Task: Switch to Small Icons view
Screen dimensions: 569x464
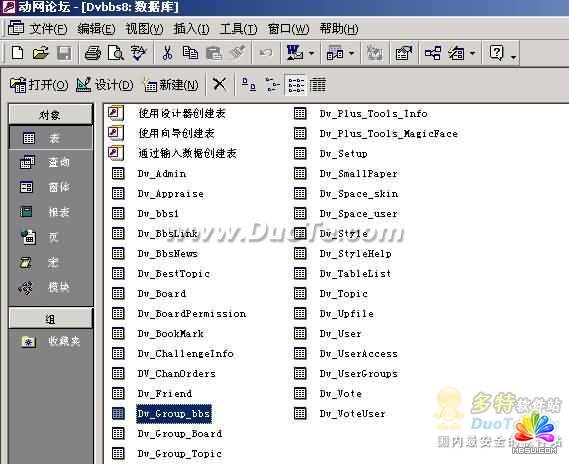Action: (x=272, y=85)
